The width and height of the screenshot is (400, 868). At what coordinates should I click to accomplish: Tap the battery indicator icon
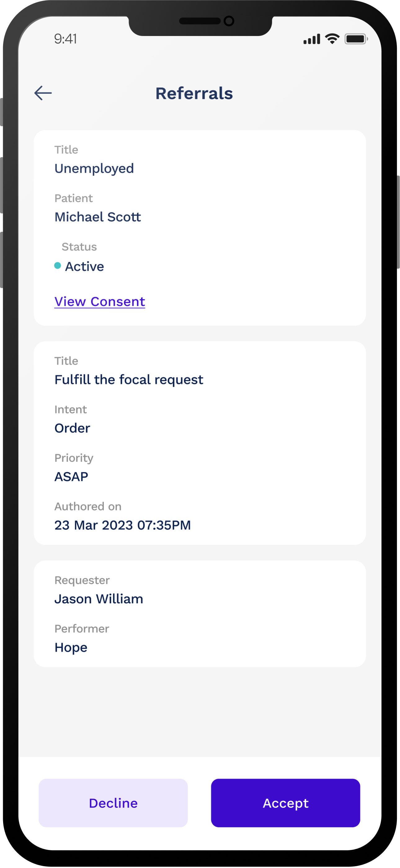point(356,39)
